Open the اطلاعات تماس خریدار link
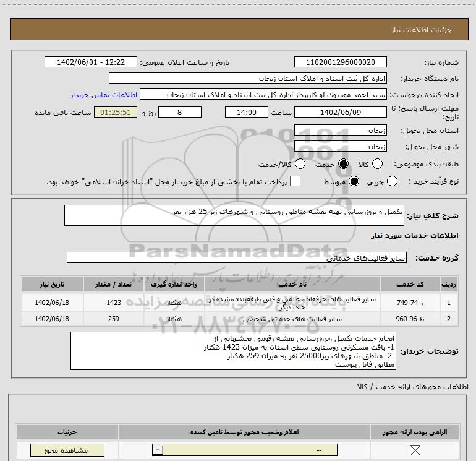This screenshot has height=461, width=476. click(104, 95)
